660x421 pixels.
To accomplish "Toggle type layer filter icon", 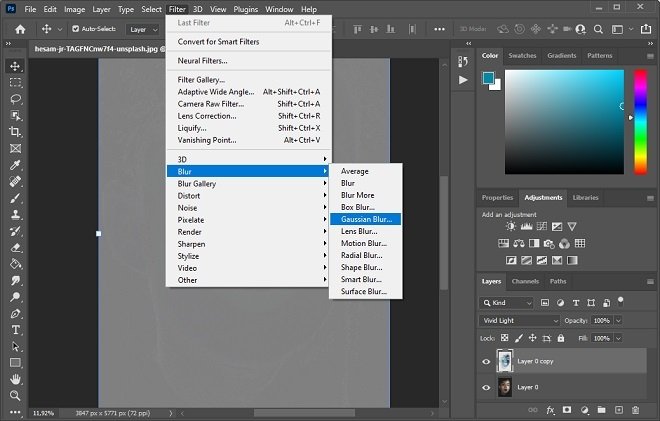I will point(576,302).
